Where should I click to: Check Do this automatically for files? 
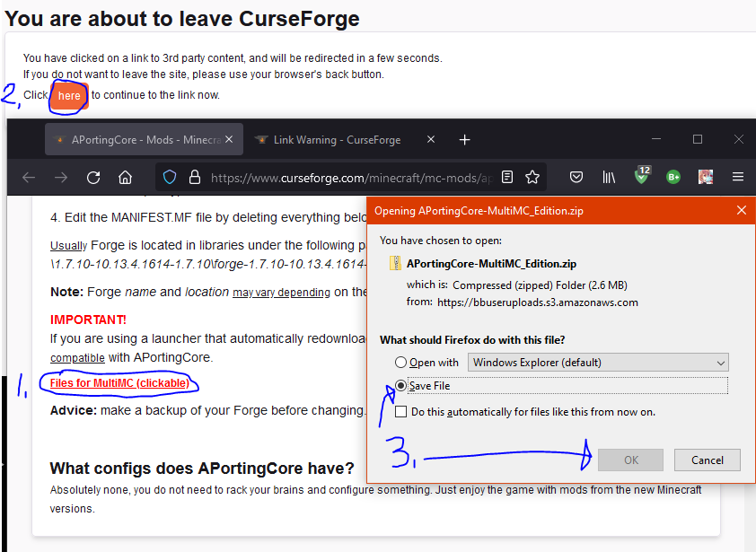400,412
